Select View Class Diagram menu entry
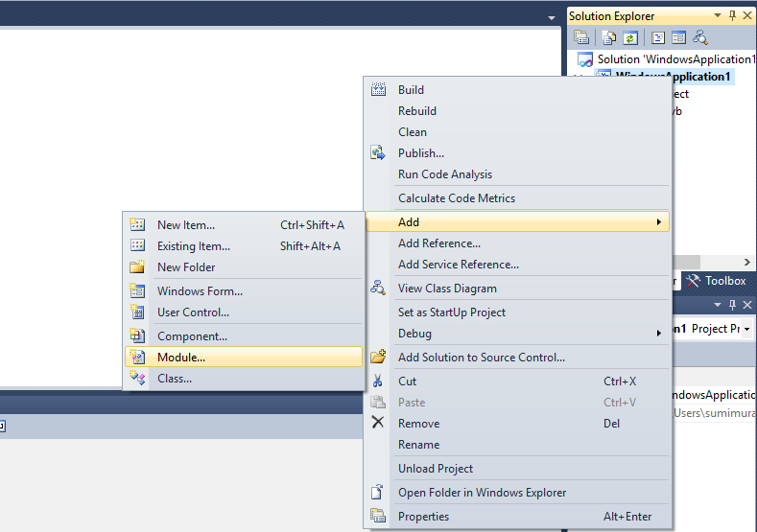Viewport: 757px width, 532px height. pos(517,288)
